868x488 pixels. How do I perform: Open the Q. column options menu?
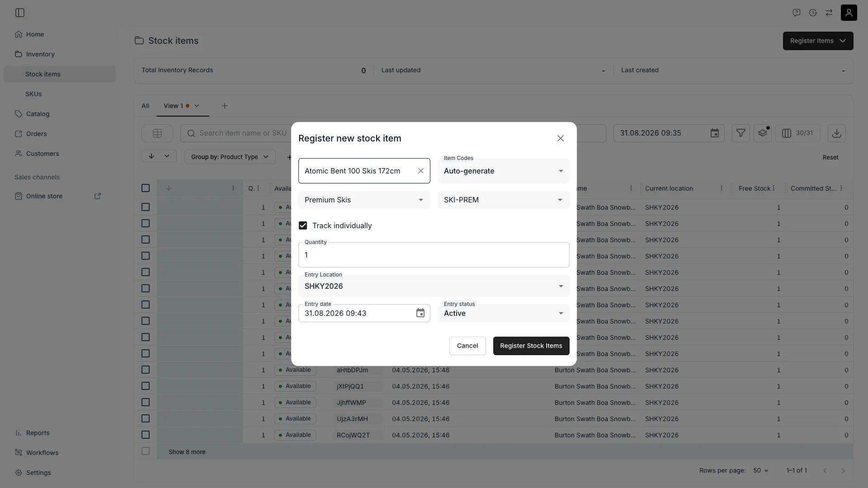[258, 188]
